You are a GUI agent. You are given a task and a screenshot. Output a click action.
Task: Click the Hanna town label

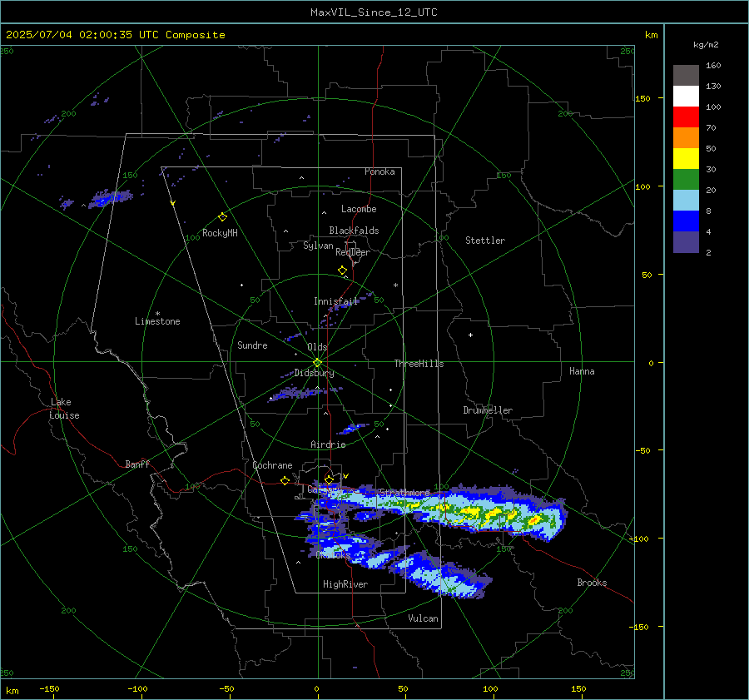[582, 371]
